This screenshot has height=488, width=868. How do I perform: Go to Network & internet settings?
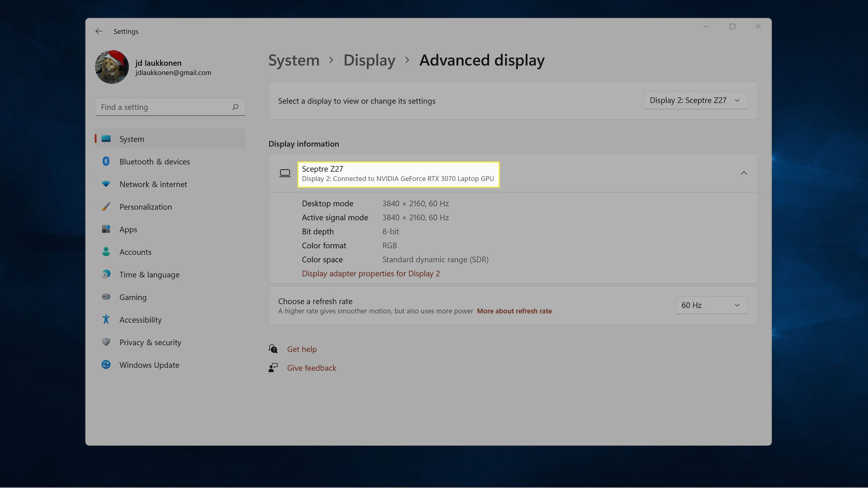[170, 184]
